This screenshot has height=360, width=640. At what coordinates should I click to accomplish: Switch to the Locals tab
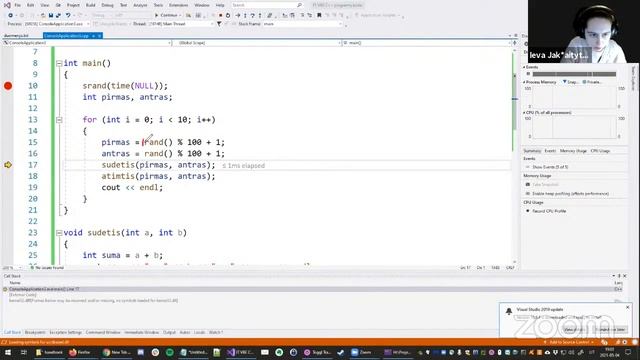coord(199,333)
